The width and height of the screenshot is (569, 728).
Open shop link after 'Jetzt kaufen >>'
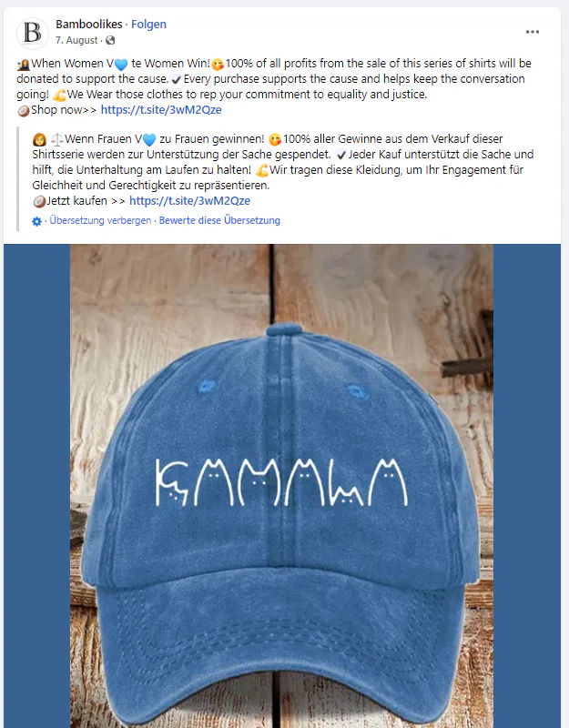pos(189,201)
